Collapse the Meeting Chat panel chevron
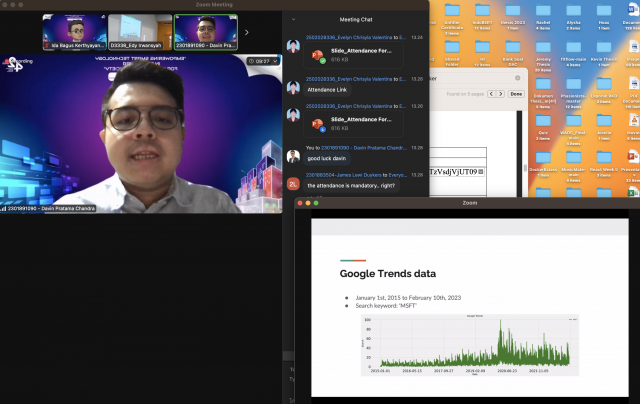 [293, 18]
